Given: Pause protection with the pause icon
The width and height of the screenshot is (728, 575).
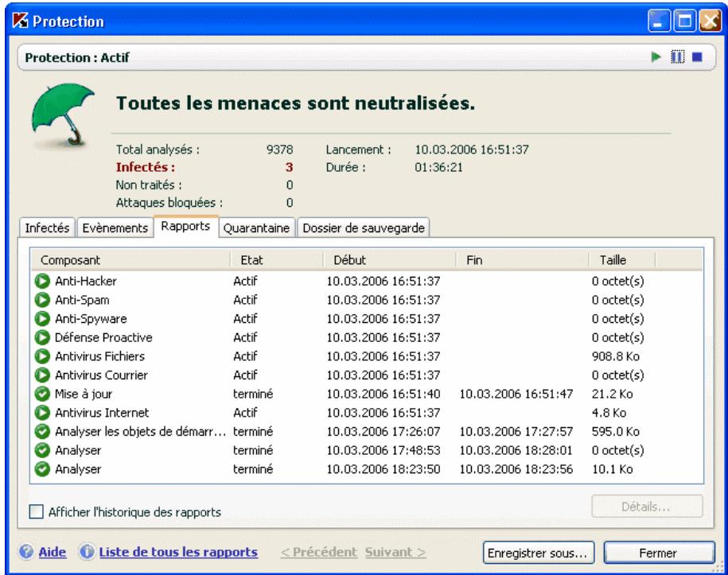Looking at the screenshot, I should coord(677,57).
